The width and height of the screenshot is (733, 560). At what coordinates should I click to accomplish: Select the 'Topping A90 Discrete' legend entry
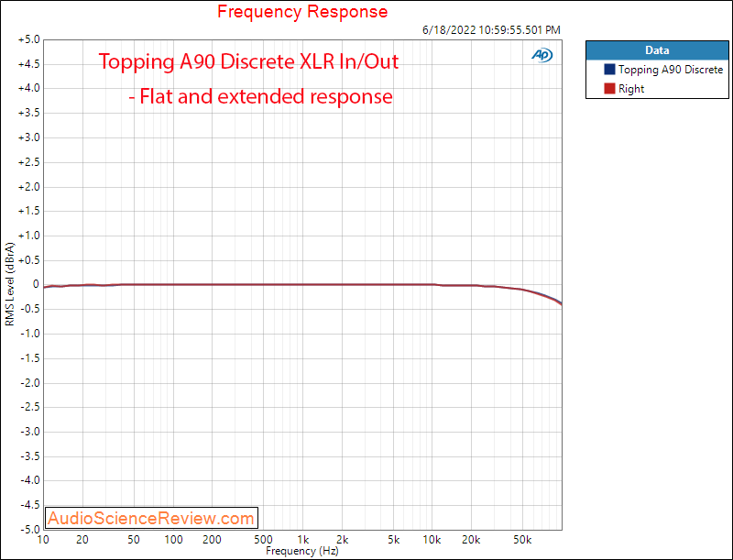671,70
